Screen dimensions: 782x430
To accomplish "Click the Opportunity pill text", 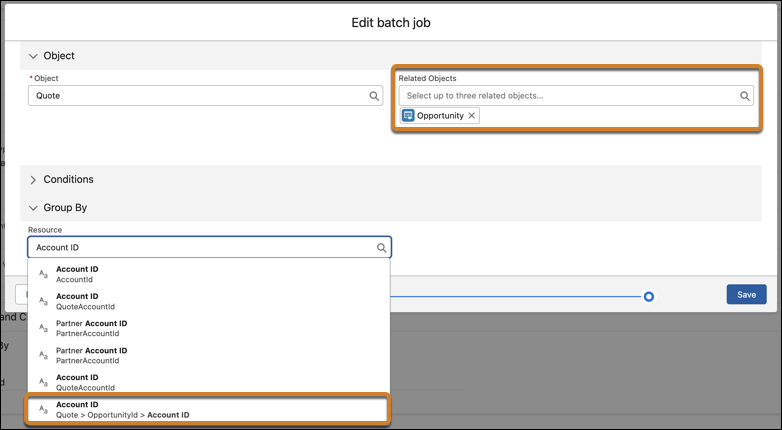I will 440,116.
